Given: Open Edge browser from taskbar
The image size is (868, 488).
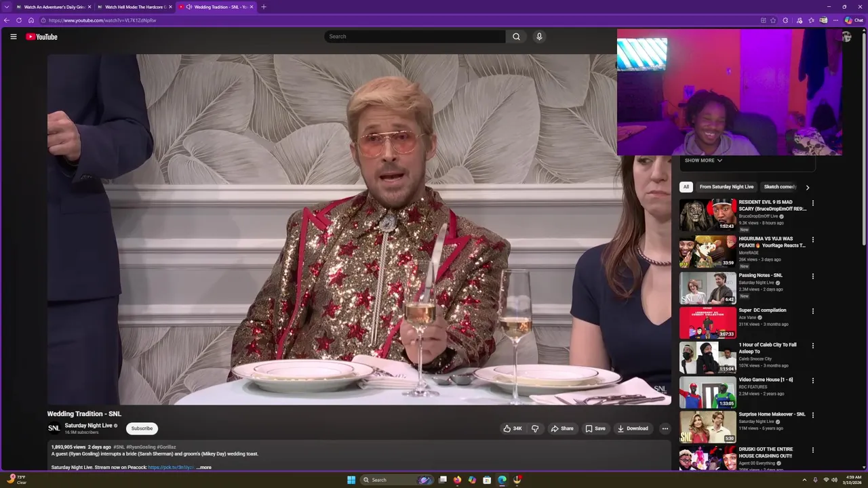Looking at the screenshot, I should tap(502, 480).
